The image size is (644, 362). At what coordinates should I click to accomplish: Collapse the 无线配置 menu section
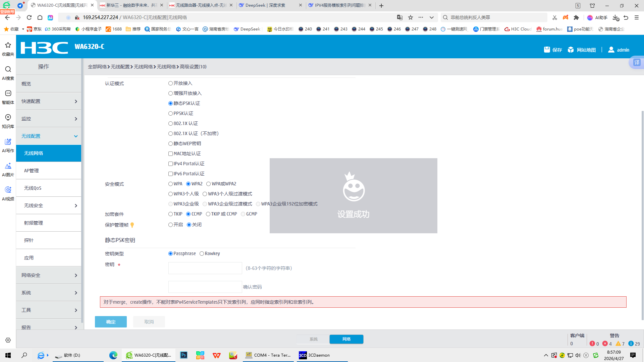coord(49,136)
